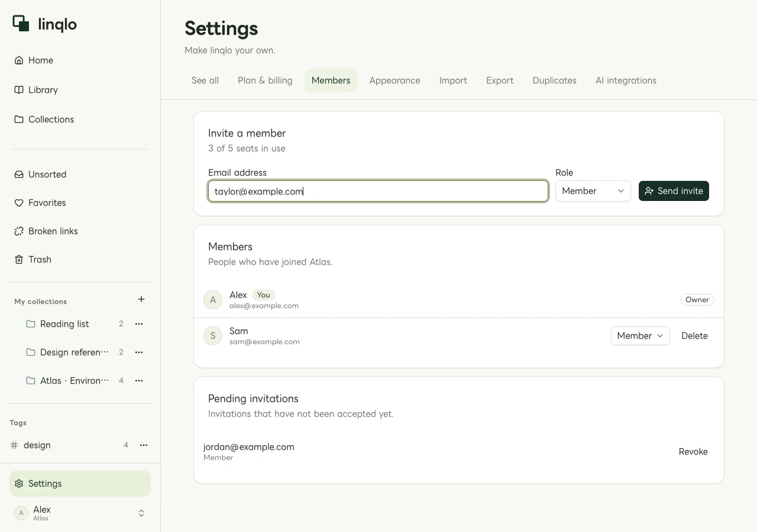The height and width of the screenshot is (532, 757).
Task: Change Sam's role via Member dropdown
Action: (640, 336)
